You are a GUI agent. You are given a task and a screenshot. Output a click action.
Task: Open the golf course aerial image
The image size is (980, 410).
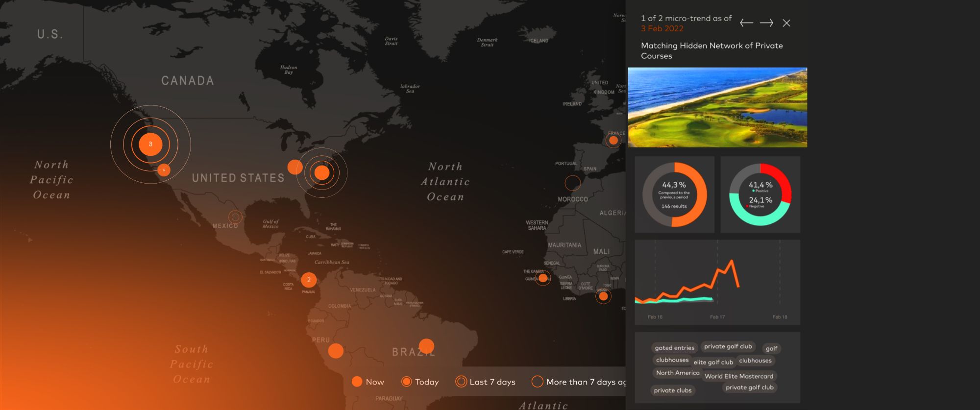pos(717,107)
